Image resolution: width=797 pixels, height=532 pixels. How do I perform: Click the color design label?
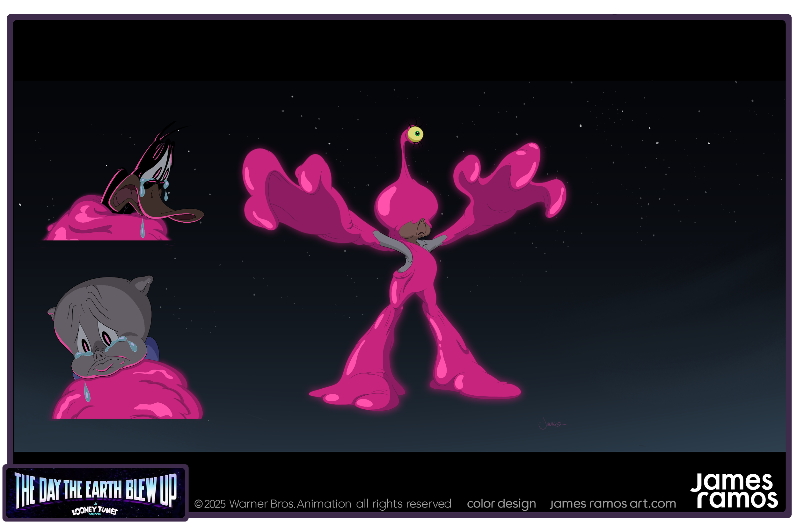pos(501,504)
